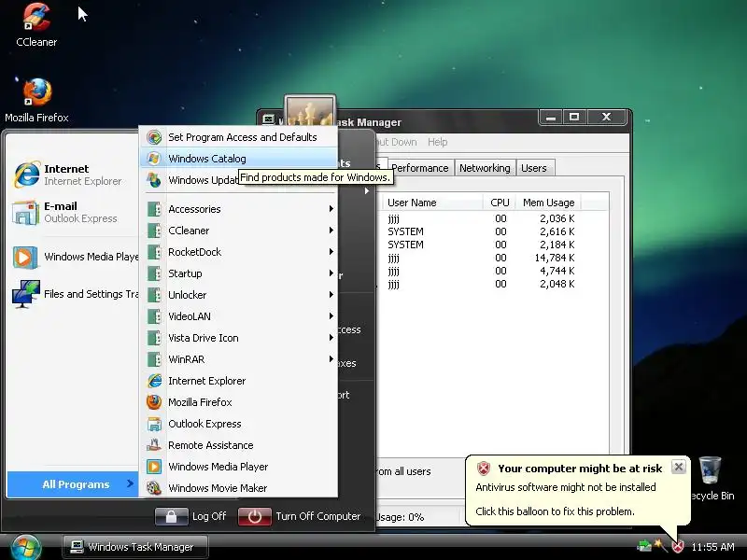The height and width of the screenshot is (560, 747).
Task: Switch to Performance tab in Task Manager
Action: 419,168
